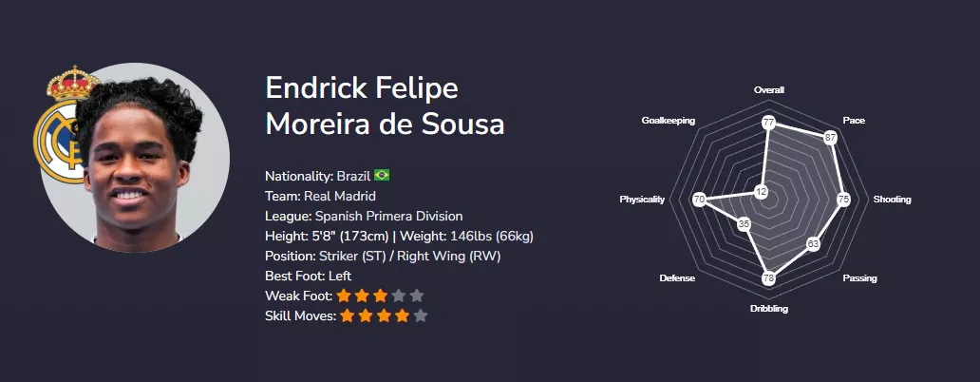Image resolution: width=980 pixels, height=382 pixels.
Task: Click the Defense 35 radar point
Action: point(744,224)
